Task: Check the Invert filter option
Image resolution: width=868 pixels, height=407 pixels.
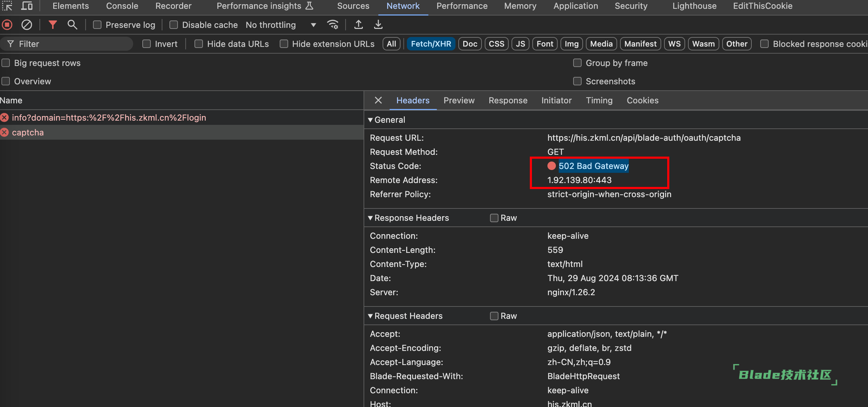Action: pos(147,44)
